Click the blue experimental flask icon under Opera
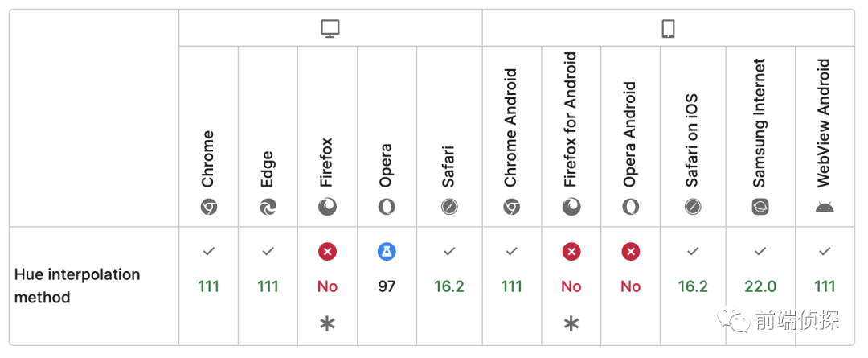The width and height of the screenshot is (868, 358). (387, 252)
